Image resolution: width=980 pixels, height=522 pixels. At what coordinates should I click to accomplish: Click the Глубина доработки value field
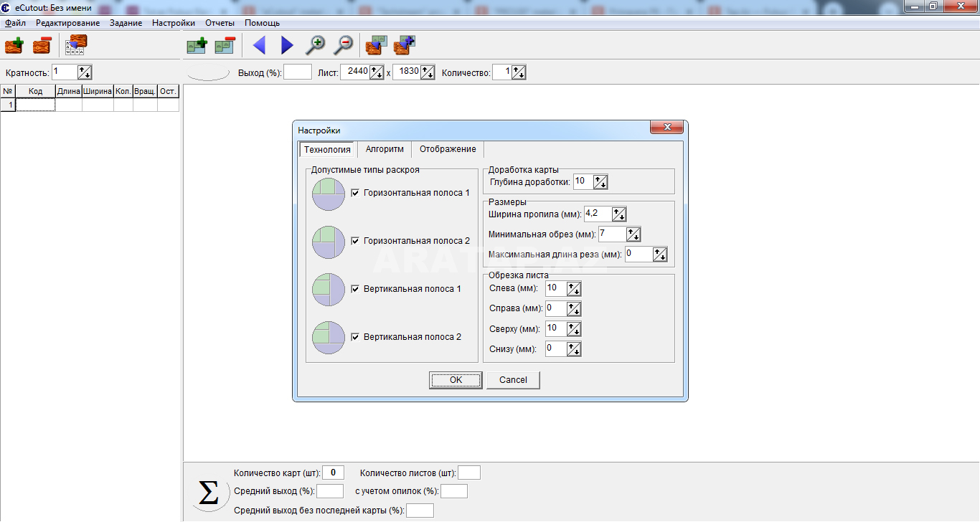click(x=583, y=182)
